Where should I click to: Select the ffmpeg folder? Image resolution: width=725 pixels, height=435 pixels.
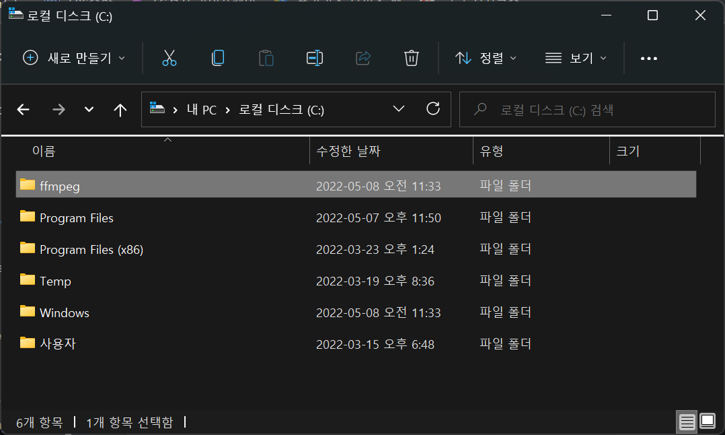356,184
